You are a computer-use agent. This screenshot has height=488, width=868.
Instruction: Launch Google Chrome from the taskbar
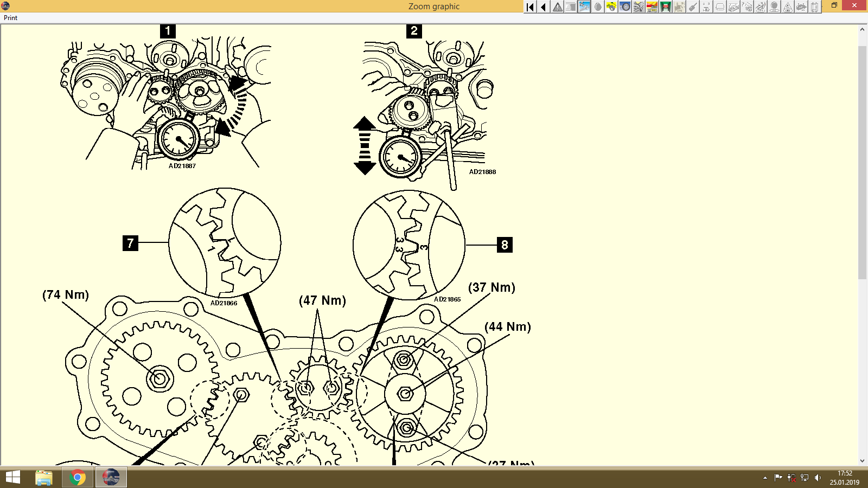pos(77,478)
